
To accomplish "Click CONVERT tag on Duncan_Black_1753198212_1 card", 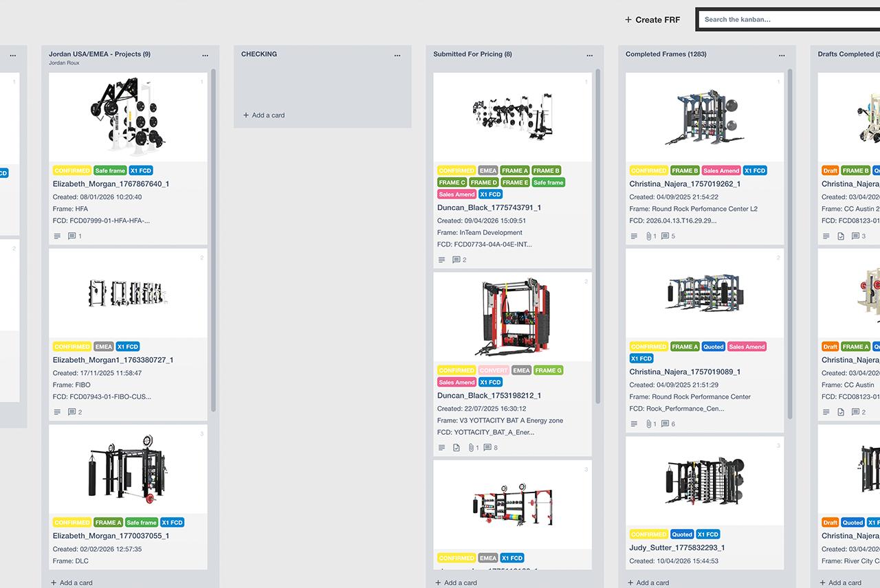I will click(x=494, y=370).
